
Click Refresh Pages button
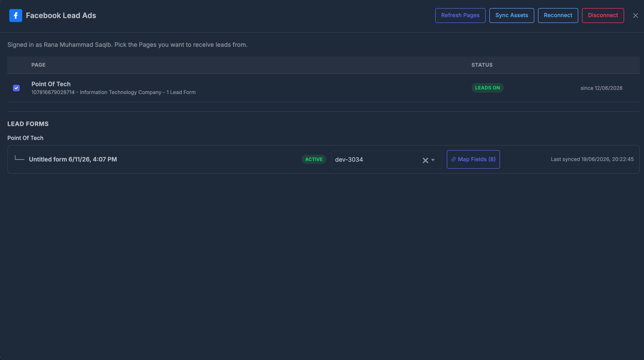[x=460, y=16]
